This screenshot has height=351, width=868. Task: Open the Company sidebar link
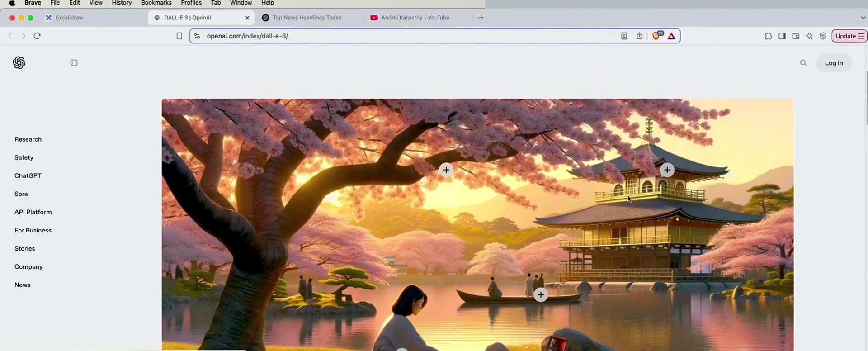pos(28,267)
